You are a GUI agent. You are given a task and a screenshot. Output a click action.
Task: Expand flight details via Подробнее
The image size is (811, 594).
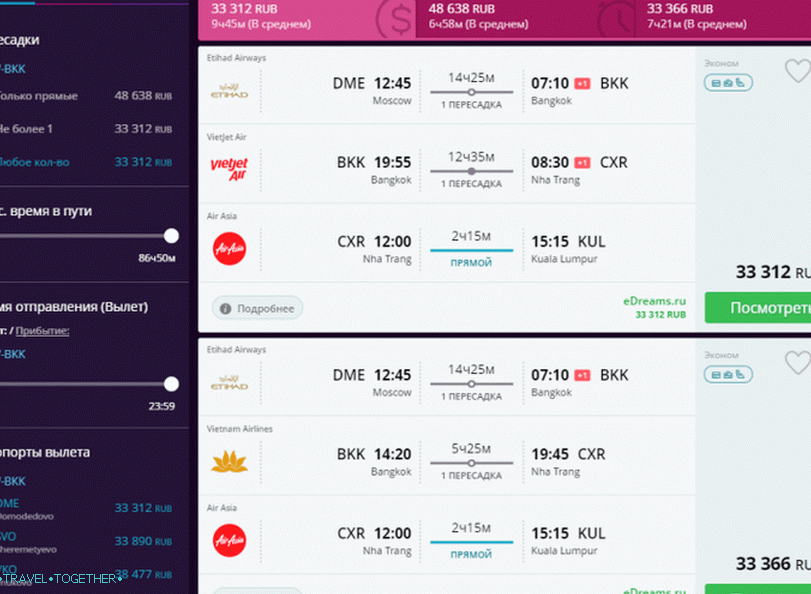pos(258,309)
